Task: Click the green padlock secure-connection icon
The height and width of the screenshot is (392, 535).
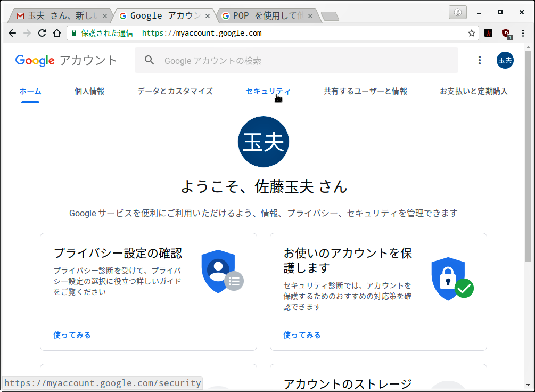Action: pos(73,33)
